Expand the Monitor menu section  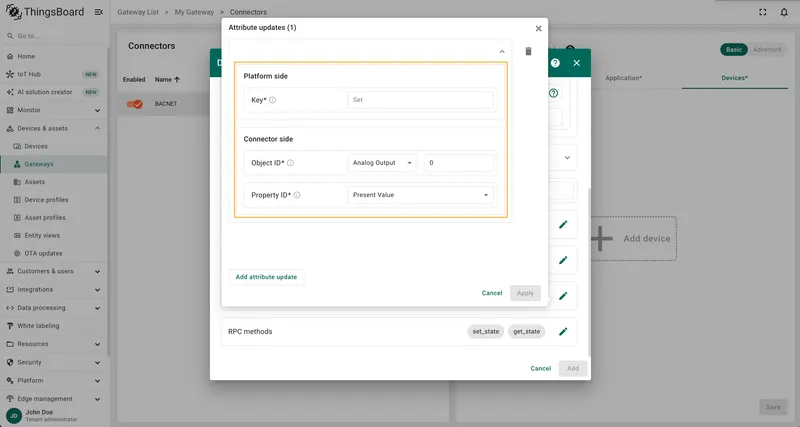click(97, 110)
